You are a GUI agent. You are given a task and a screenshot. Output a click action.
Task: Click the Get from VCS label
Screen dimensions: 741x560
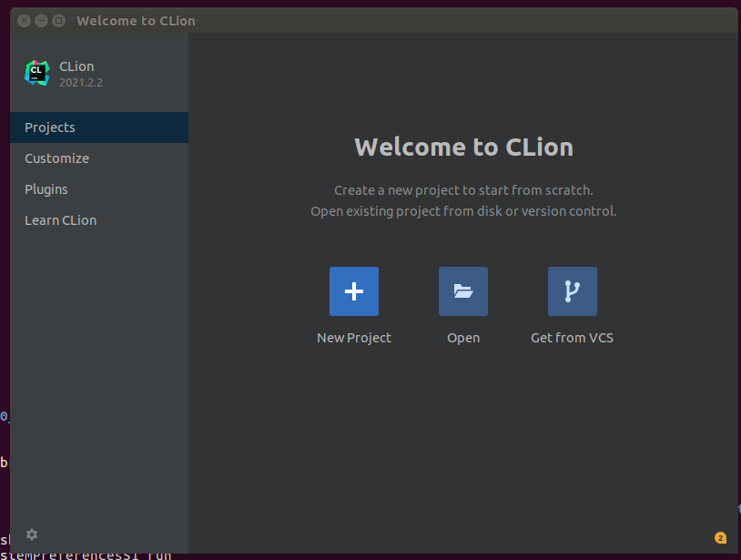pos(572,338)
